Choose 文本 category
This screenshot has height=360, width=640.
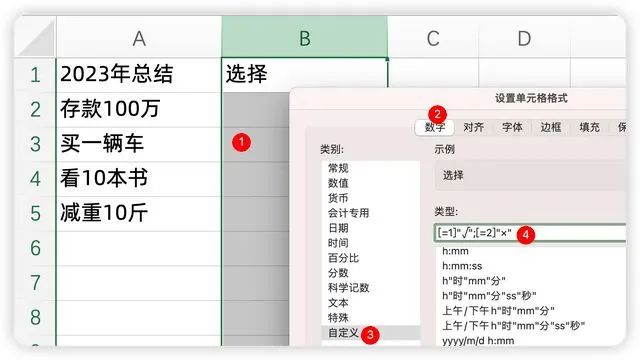tap(371, 303)
